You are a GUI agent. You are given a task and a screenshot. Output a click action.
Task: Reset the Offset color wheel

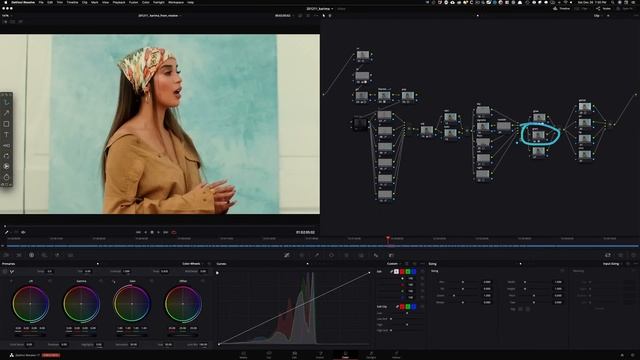[202, 281]
